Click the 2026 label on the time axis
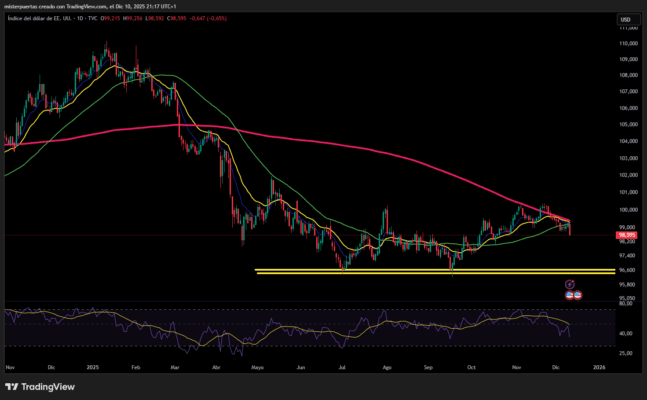The image size is (647, 400). point(597,367)
